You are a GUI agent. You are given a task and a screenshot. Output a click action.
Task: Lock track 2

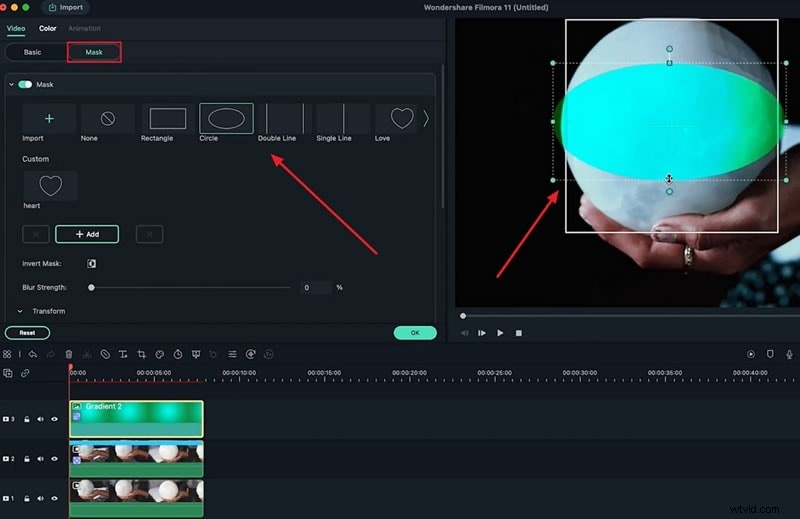27,459
